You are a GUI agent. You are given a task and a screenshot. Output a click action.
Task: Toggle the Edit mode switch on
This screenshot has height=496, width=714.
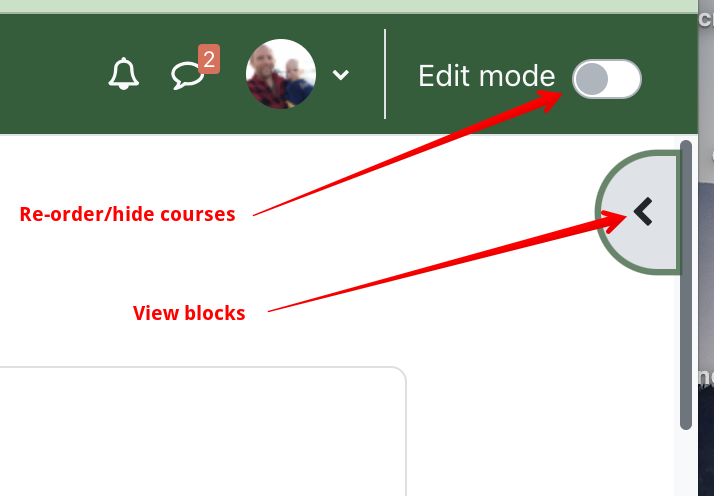click(x=607, y=79)
